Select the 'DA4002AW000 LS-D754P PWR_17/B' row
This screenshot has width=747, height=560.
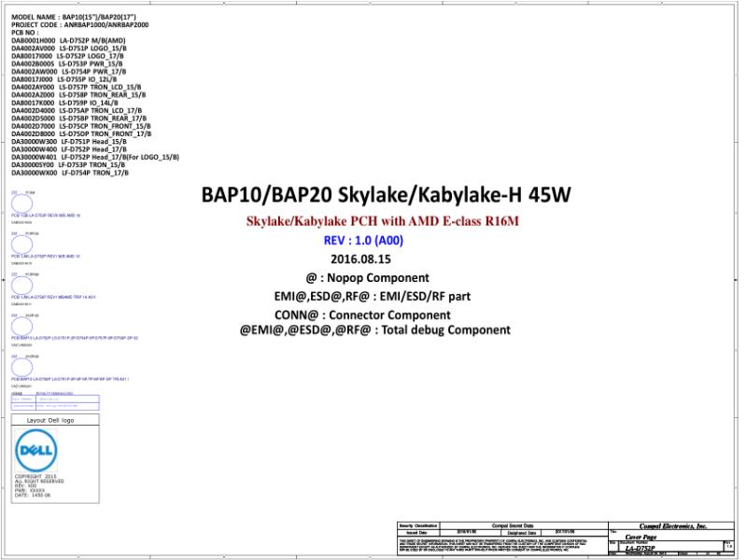(x=69, y=72)
